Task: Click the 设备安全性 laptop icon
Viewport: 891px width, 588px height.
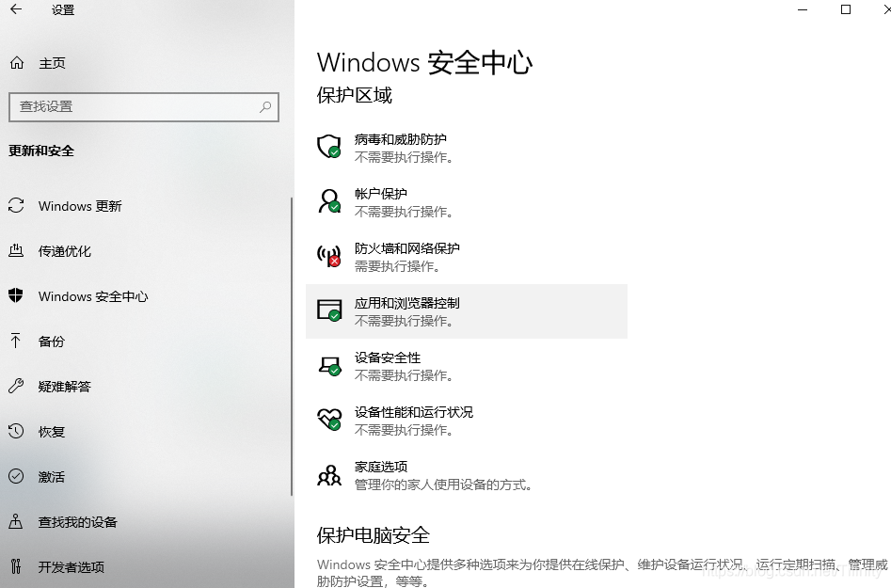Action: coord(329,366)
